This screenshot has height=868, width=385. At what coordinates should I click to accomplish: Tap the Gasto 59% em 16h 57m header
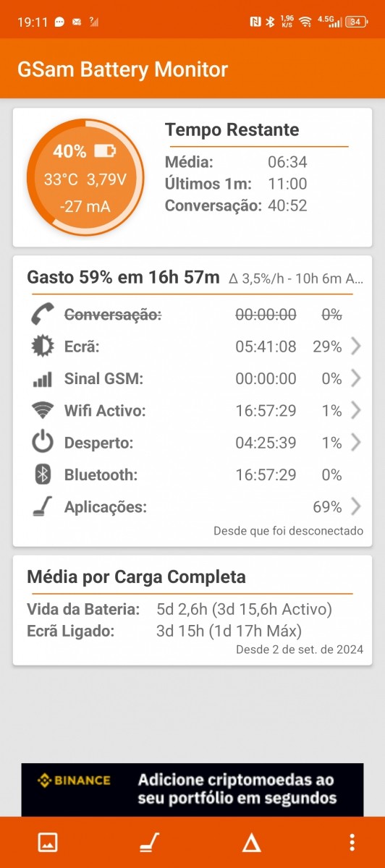[x=123, y=277]
